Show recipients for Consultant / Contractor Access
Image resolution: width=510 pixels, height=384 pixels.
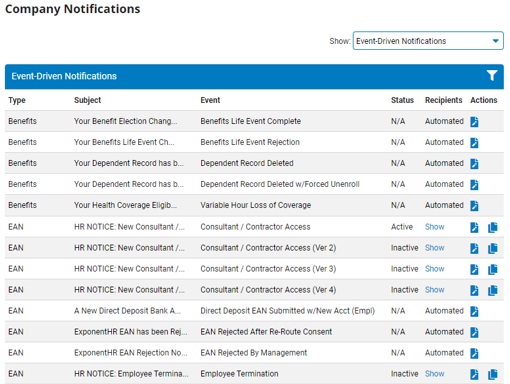[x=434, y=227]
